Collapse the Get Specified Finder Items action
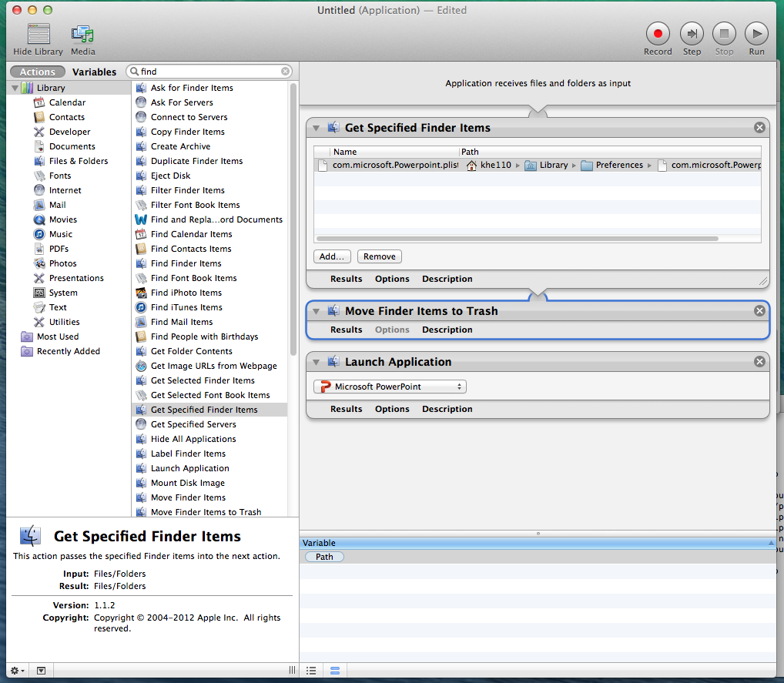 tap(316, 128)
